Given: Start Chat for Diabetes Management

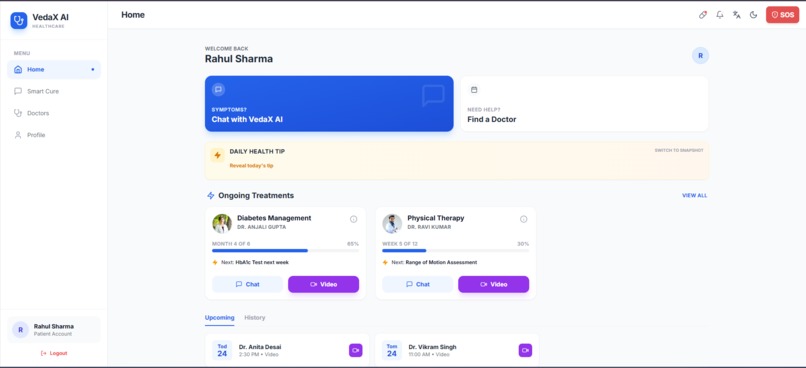Looking at the screenshot, I should coord(247,284).
